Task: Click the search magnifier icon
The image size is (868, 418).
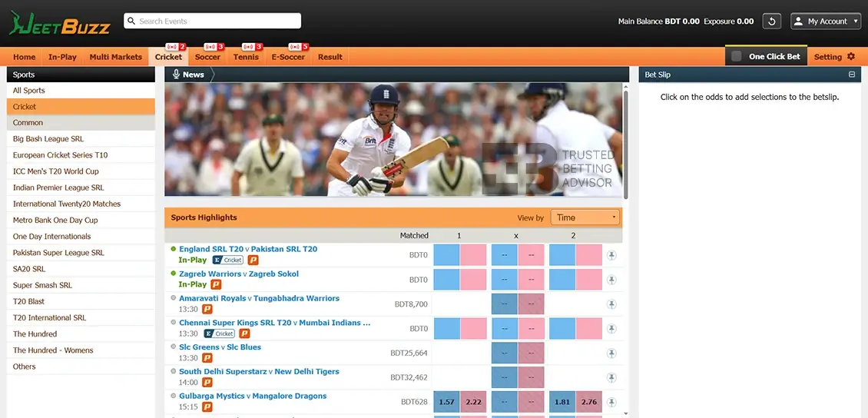Action: [131, 21]
